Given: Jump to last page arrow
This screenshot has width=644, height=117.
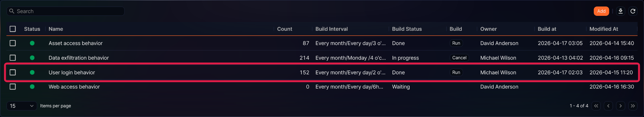Looking at the screenshot, I should (633, 106).
